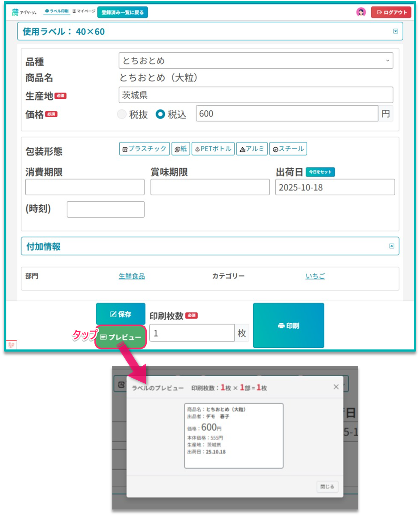This screenshot has height=516, width=420.
Task: Close the label preview dialog with X
Action: pyautogui.click(x=336, y=387)
